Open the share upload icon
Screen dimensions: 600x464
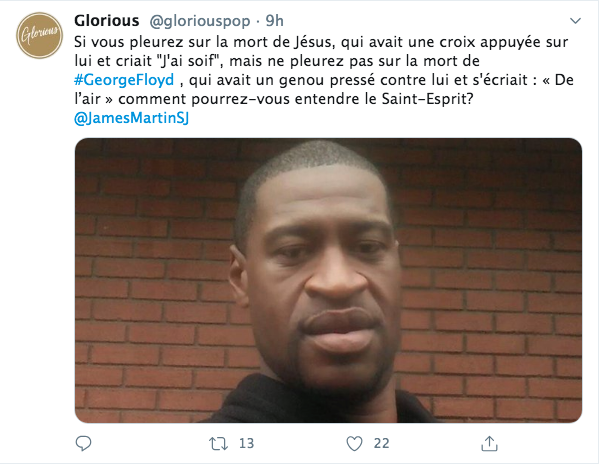click(x=489, y=443)
